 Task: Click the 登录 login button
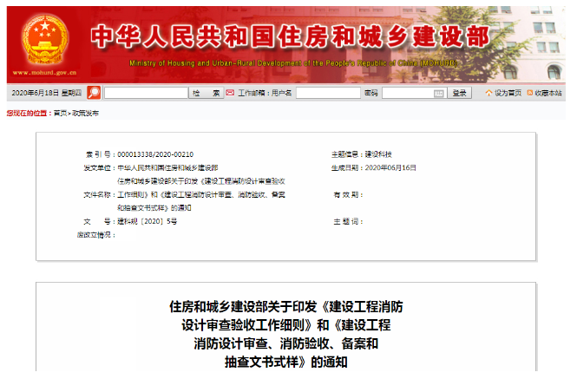(x=459, y=93)
